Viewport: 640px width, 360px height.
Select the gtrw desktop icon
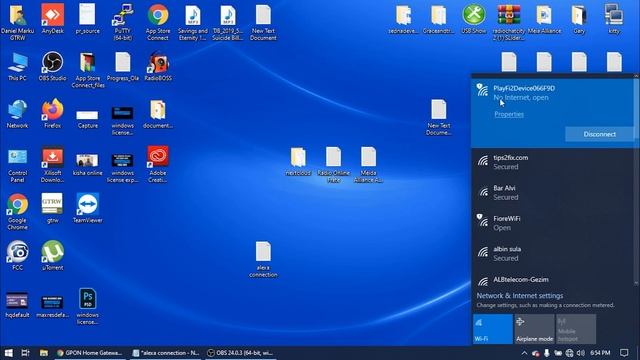pos(52,208)
